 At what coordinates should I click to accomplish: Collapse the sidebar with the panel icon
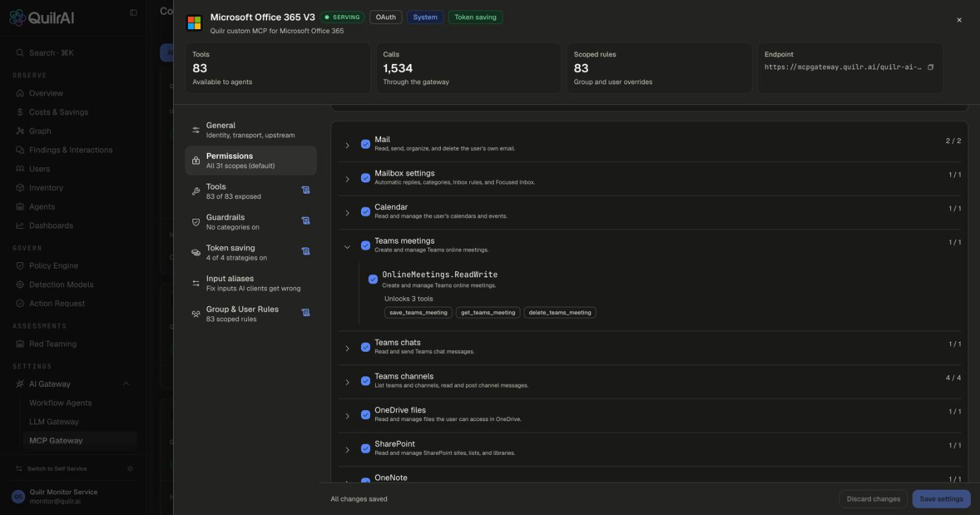pos(134,12)
